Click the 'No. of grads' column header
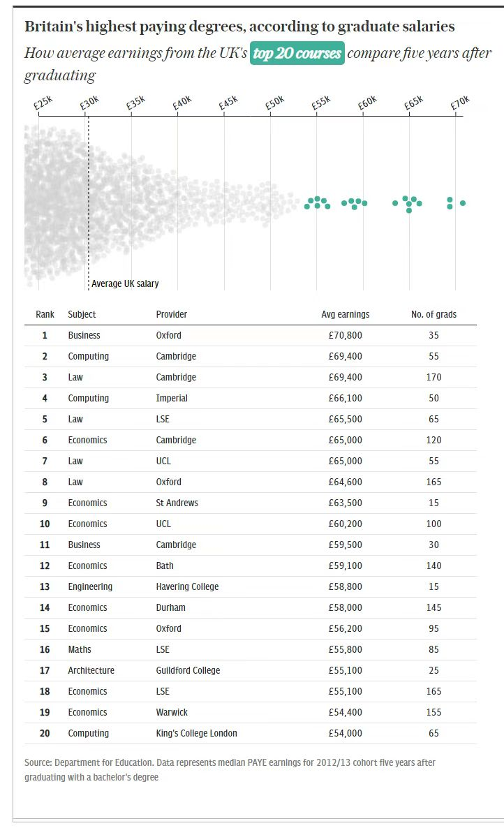This screenshot has height=828, width=504. click(433, 314)
